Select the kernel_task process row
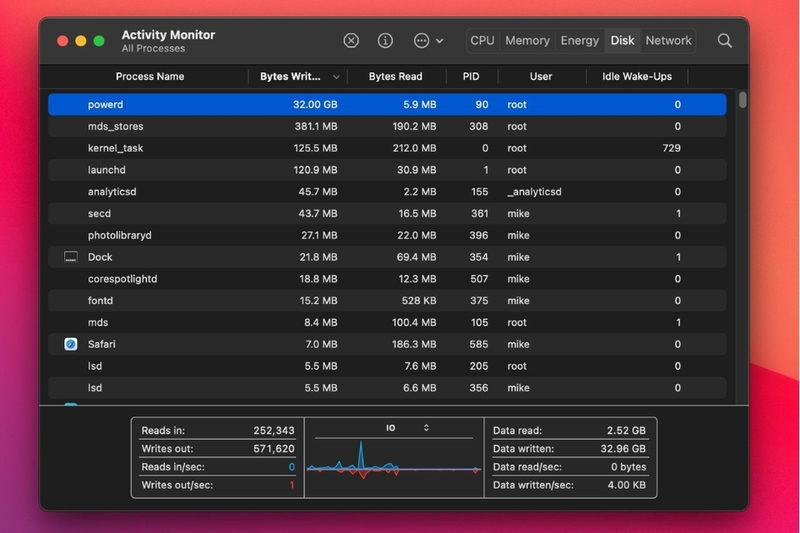Viewport: 800px width, 533px height. click(387, 148)
